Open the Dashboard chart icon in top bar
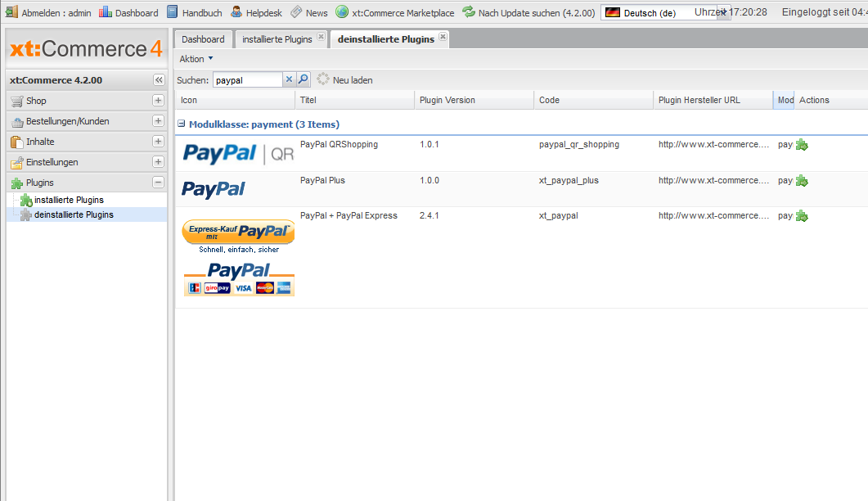The height and width of the screenshot is (501, 868). coord(106,11)
